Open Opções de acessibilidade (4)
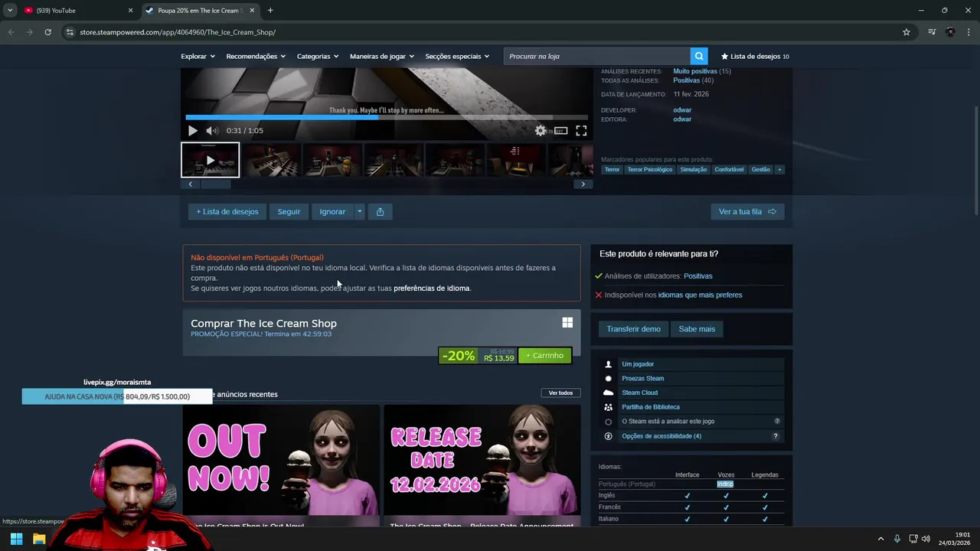Image resolution: width=980 pixels, height=551 pixels. click(x=661, y=436)
